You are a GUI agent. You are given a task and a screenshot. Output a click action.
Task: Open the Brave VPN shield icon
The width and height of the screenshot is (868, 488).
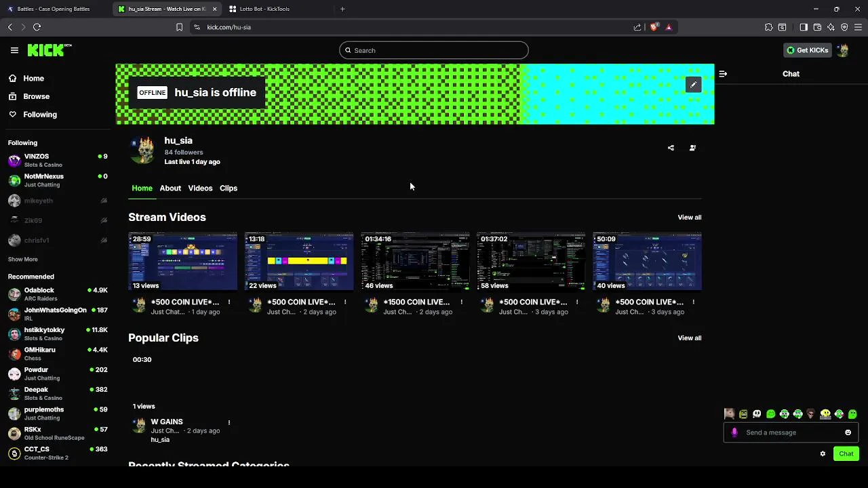click(844, 27)
